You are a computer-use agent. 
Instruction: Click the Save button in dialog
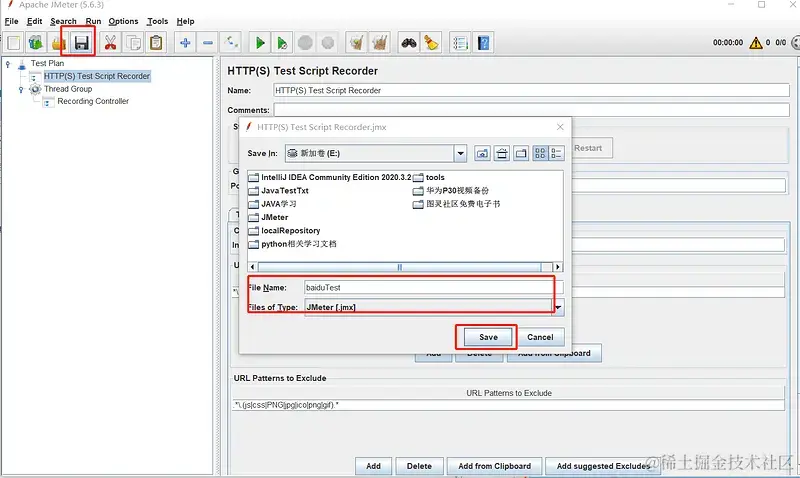(488, 337)
